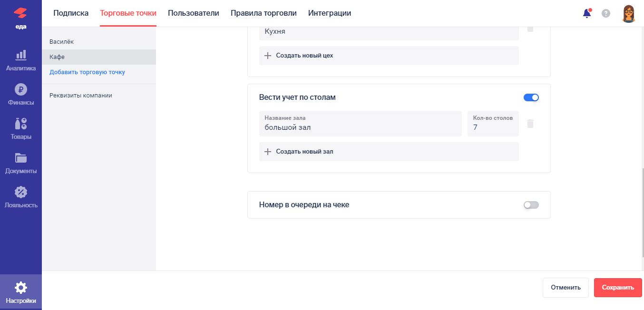Delete the Кухня цех row
Screen dimensions: 644x310
tap(530, 29)
